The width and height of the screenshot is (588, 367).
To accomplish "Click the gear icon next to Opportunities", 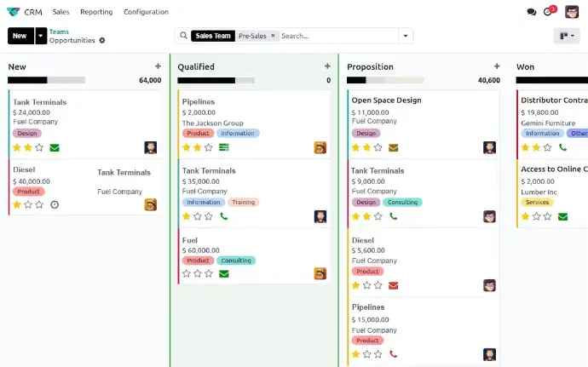I will (x=102, y=40).
